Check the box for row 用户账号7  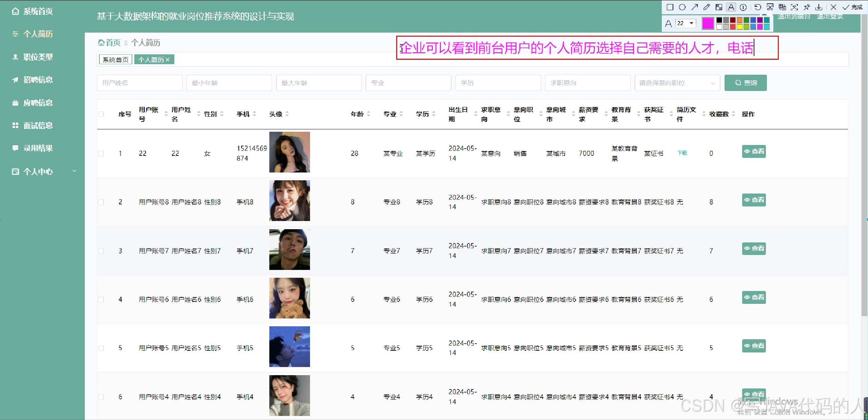[101, 251]
